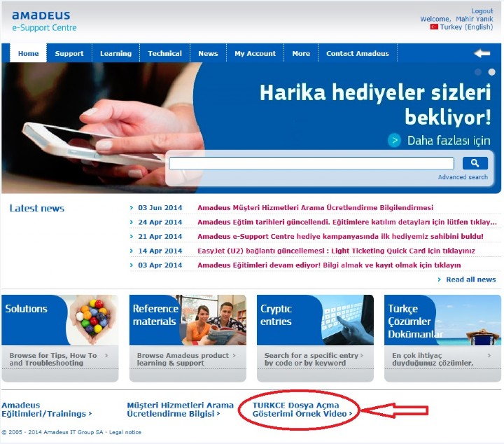Screen dimensions: 504x444
Task: Click the Harika hediyeler banner headline
Action: [x=375, y=104]
